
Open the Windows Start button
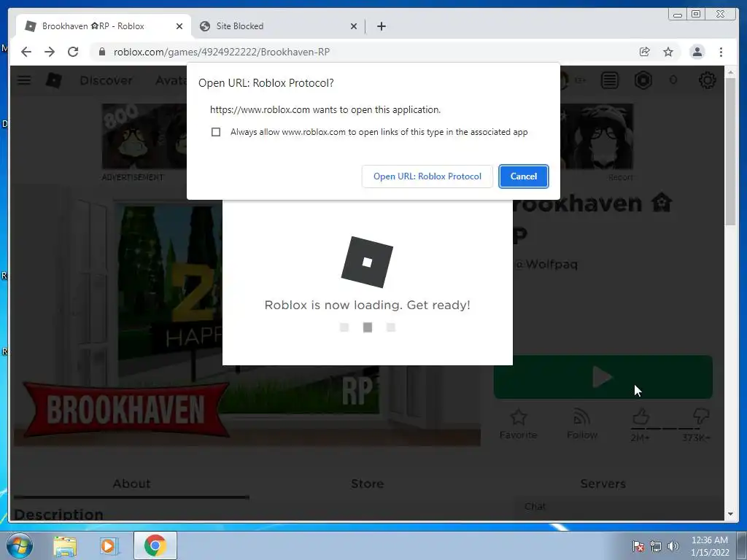(19, 545)
